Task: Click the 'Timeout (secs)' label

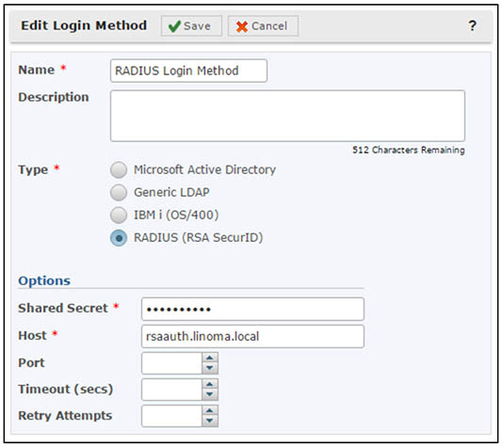Action: click(x=66, y=390)
